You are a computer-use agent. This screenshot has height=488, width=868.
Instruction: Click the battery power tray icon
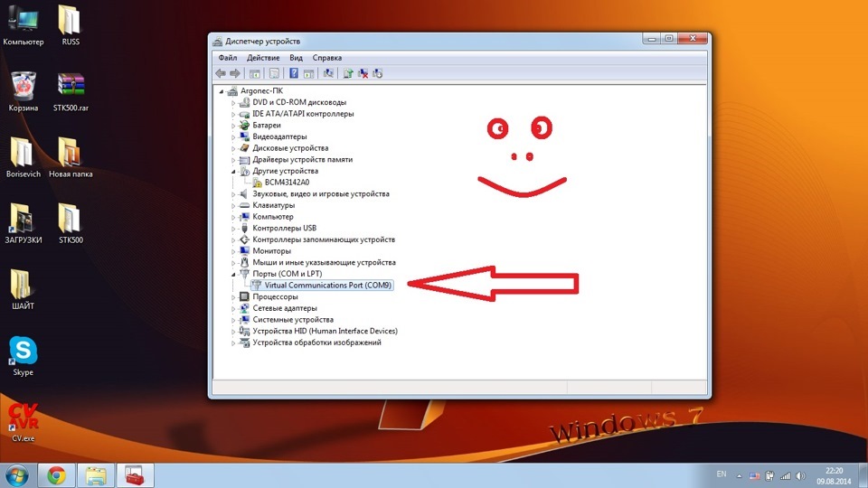tap(769, 476)
